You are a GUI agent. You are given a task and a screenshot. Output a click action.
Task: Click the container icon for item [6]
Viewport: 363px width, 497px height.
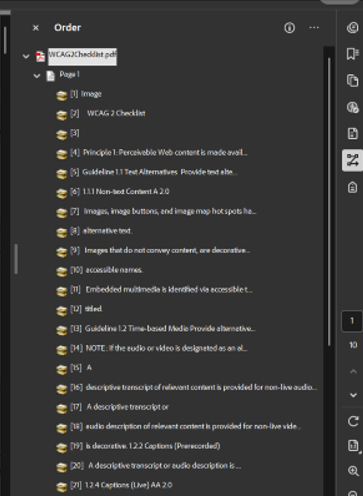click(x=62, y=194)
